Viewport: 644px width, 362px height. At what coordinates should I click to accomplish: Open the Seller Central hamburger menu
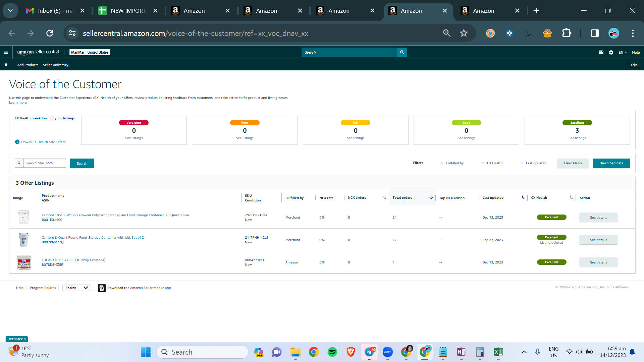[6, 52]
